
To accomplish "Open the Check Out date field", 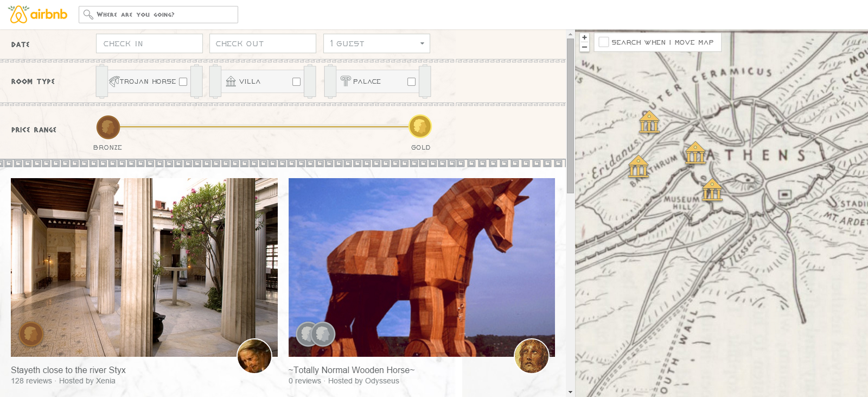I will (263, 43).
